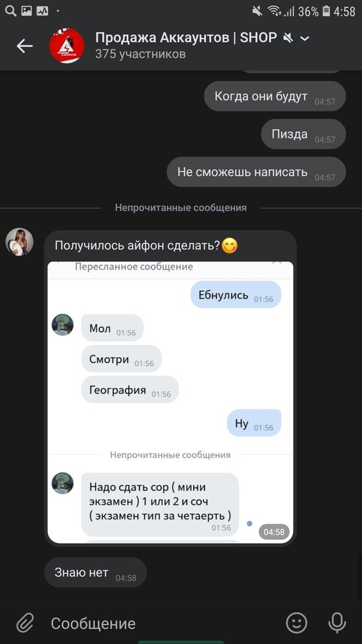Tap the muted speaker icon beside chat title

coord(289,38)
